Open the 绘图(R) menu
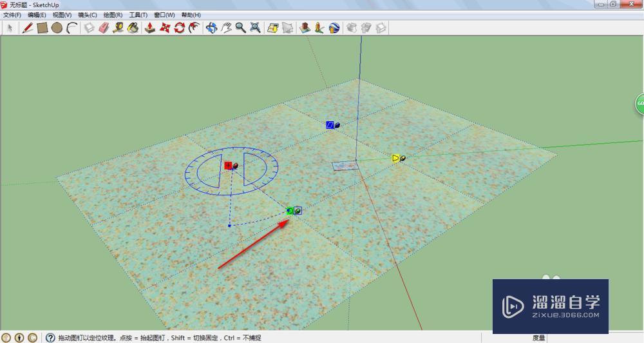 coord(113,15)
